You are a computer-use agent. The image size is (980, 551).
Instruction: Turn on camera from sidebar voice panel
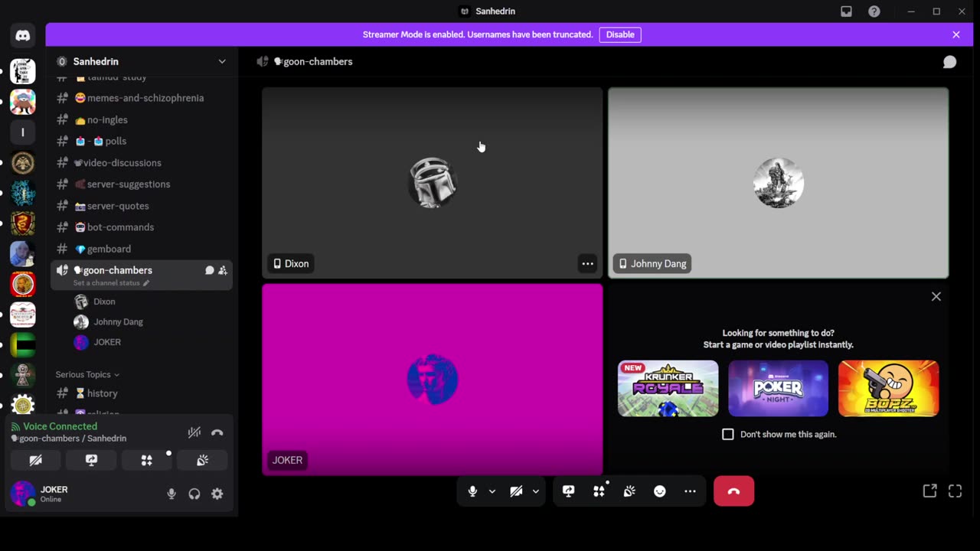[x=35, y=460]
